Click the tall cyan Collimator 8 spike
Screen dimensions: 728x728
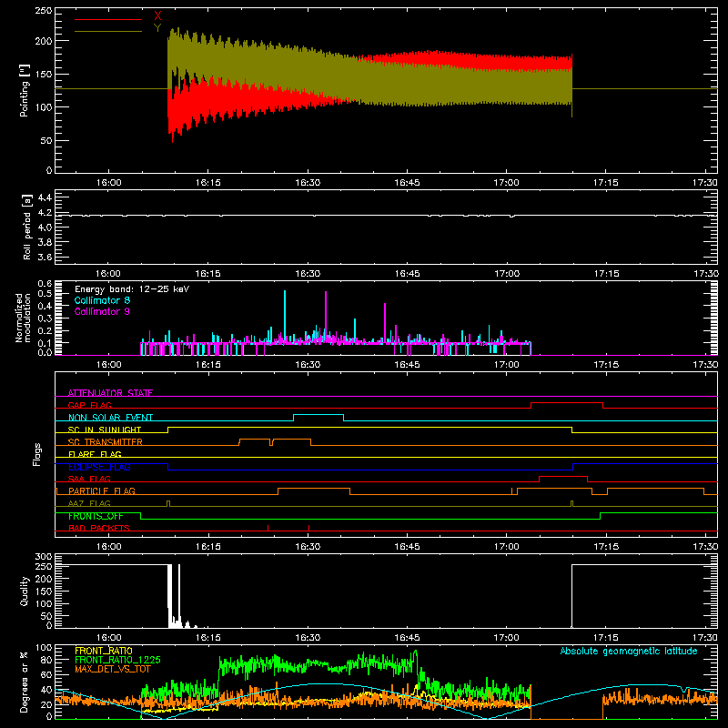pyautogui.click(x=285, y=316)
